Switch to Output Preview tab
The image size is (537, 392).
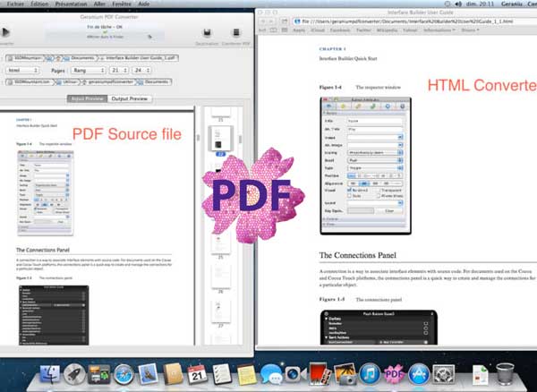(x=130, y=98)
